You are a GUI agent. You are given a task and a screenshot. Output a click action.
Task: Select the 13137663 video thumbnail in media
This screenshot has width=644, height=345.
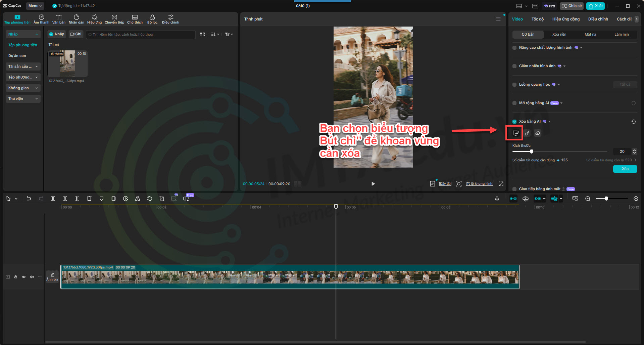[67, 64]
